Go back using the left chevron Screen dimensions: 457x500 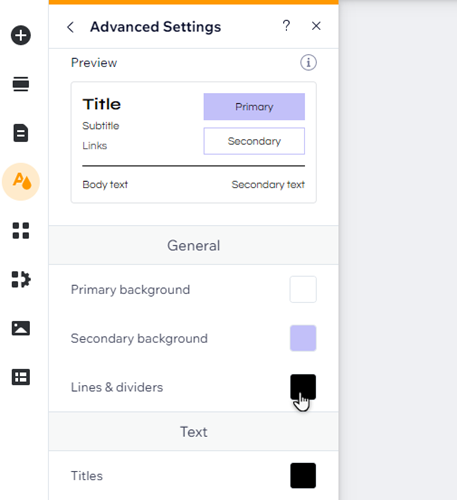(70, 27)
